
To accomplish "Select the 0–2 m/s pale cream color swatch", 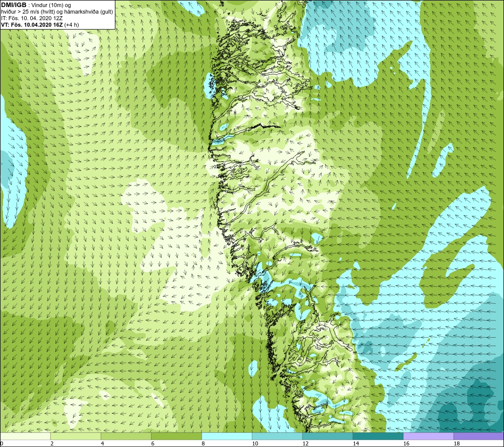I will coord(25,436).
